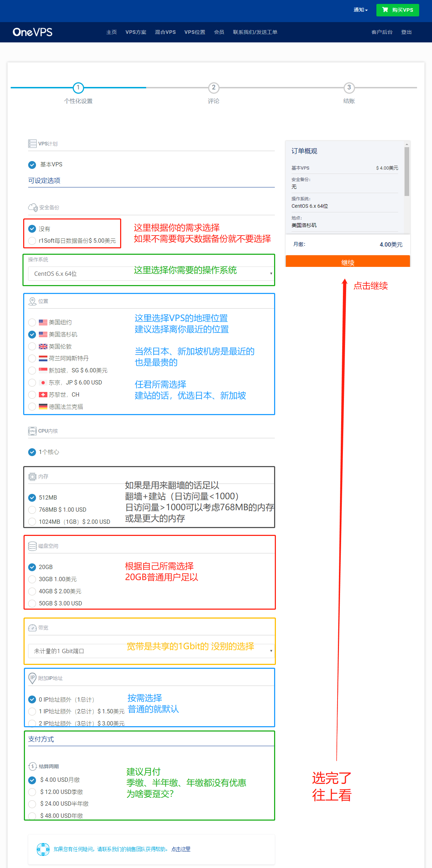Select 768MB memory option
432x868 pixels.
(32, 510)
